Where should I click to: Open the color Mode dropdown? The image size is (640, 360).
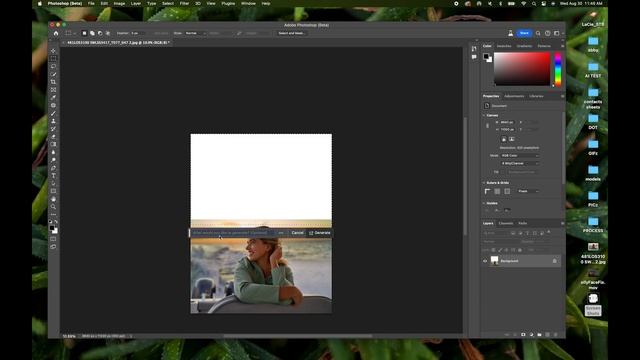click(520, 156)
